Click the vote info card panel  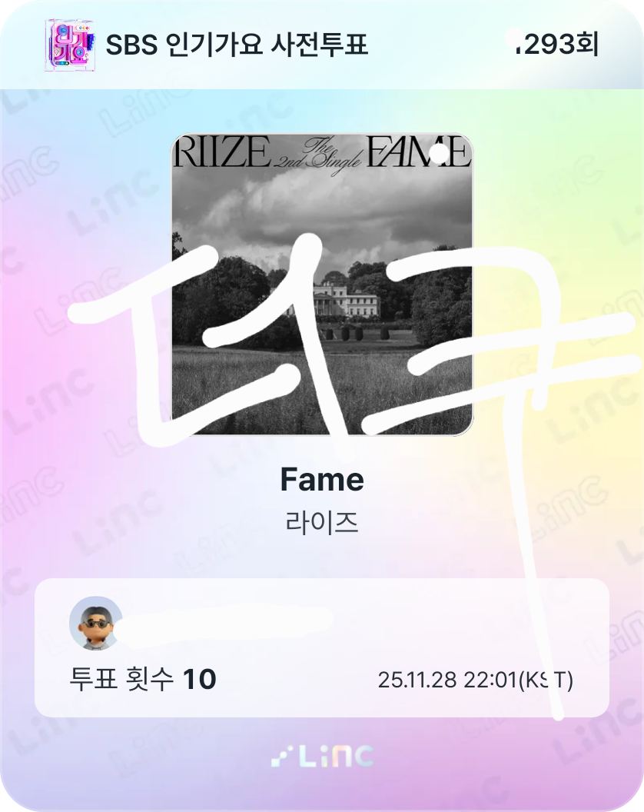pos(321,647)
